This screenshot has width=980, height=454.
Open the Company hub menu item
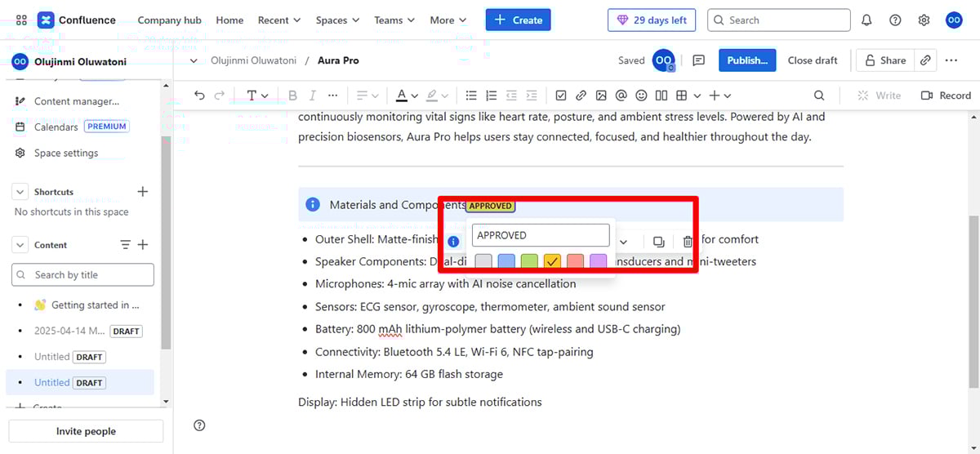(x=170, y=20)
